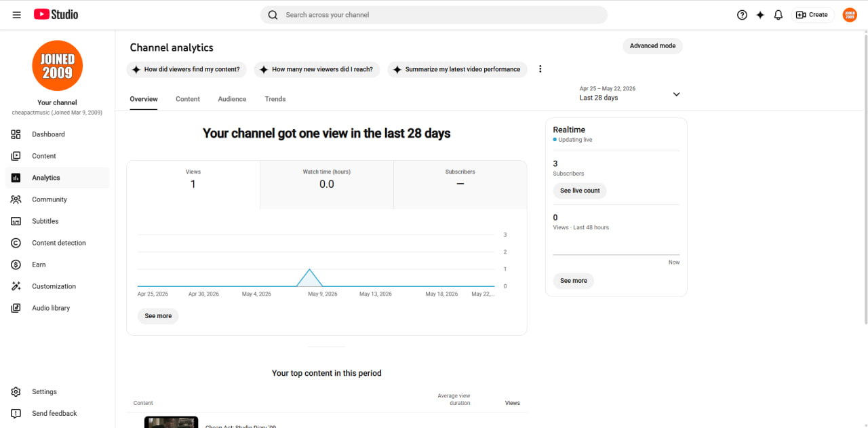Image resolution: width=868 pixels, height=428 pixels.
Task: Ask how many new viewers reached
Action: (317, 69)
